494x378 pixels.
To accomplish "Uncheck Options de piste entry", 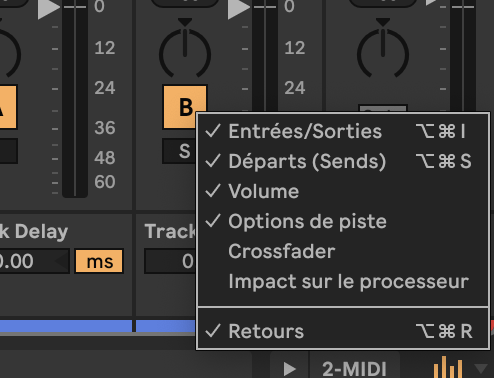I will click(x=343, y=221).
